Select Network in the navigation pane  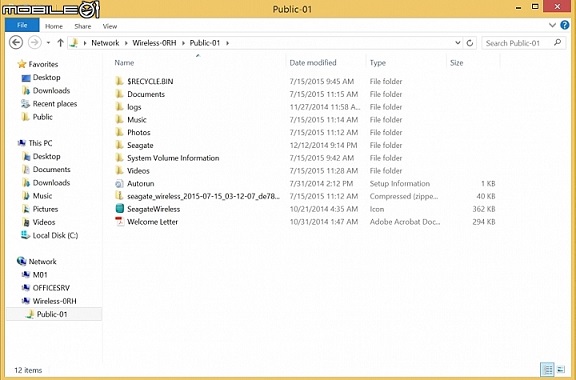click(x=42, y=262)
